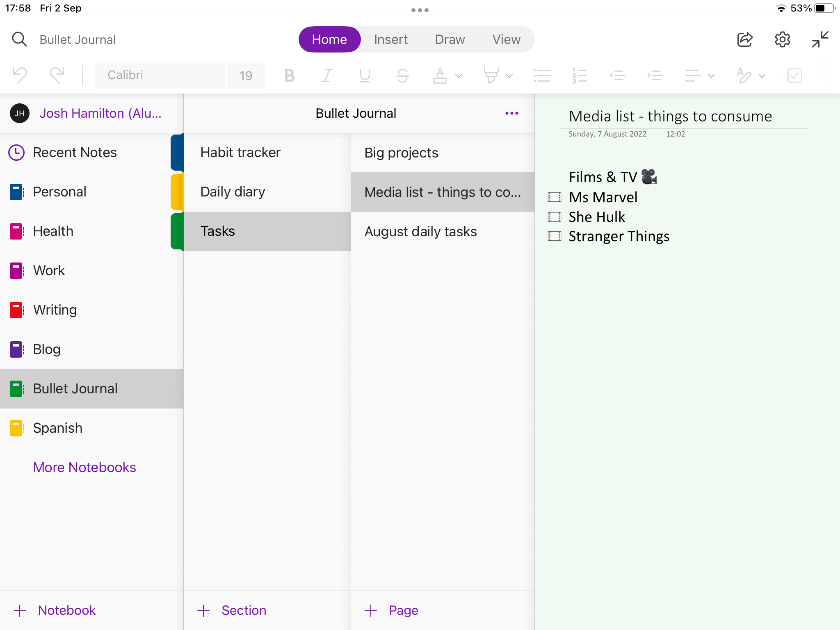Viewport: 840px width, 630px height.
Task: Open the Big projects page
Action: (443, 153)
